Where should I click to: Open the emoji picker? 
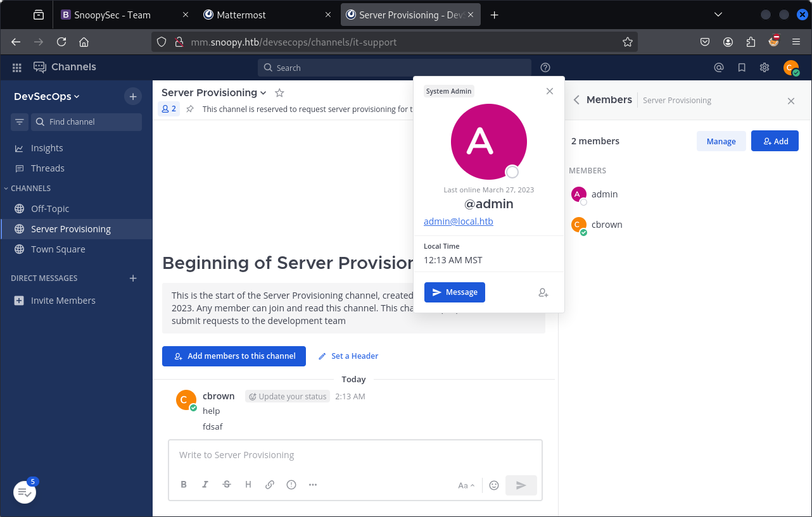494,485
